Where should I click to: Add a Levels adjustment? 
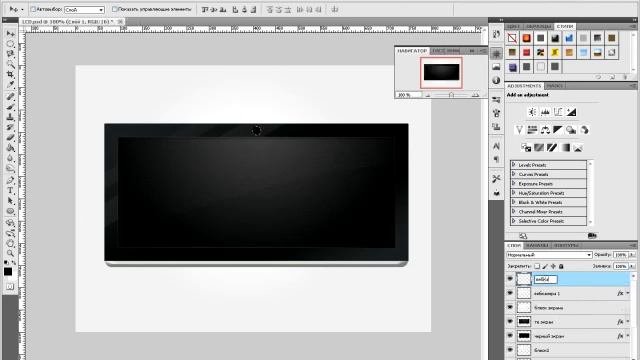(545, 112)
